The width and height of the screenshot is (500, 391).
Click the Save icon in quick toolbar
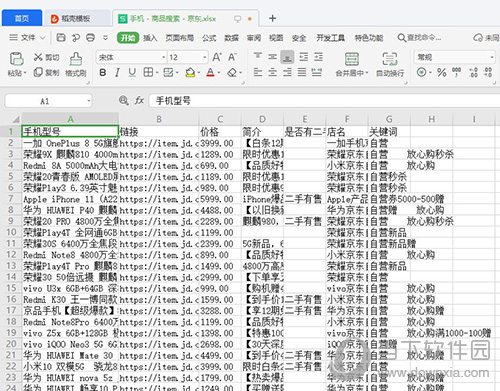click(61, 37)
